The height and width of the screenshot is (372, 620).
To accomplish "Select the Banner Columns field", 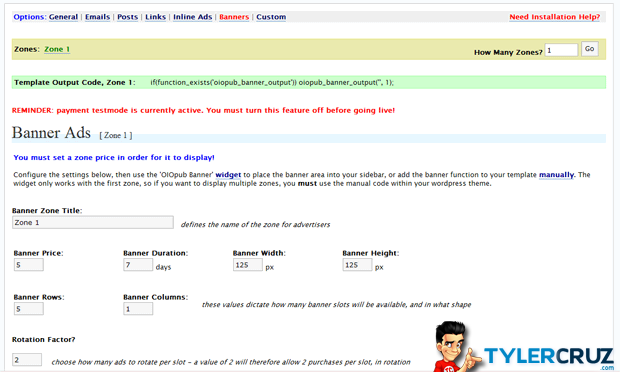I will coord(138,308).
